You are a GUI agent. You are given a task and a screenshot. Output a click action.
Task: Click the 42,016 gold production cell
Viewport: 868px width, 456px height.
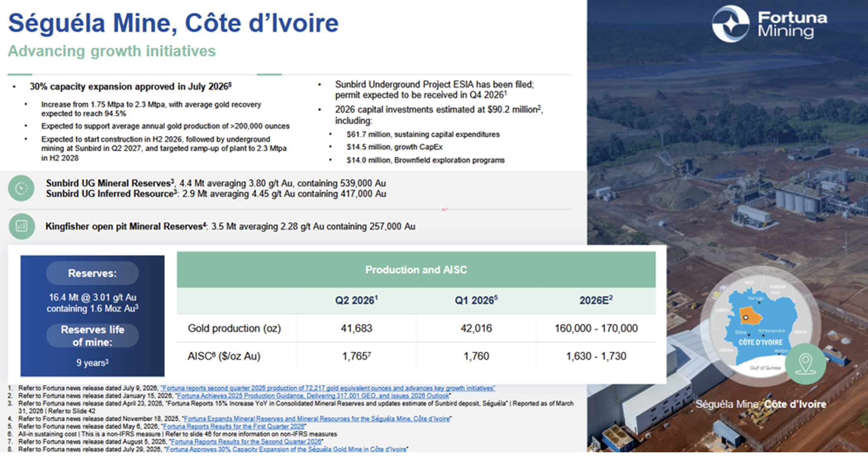pyautogui.click(x=476, y=329)
